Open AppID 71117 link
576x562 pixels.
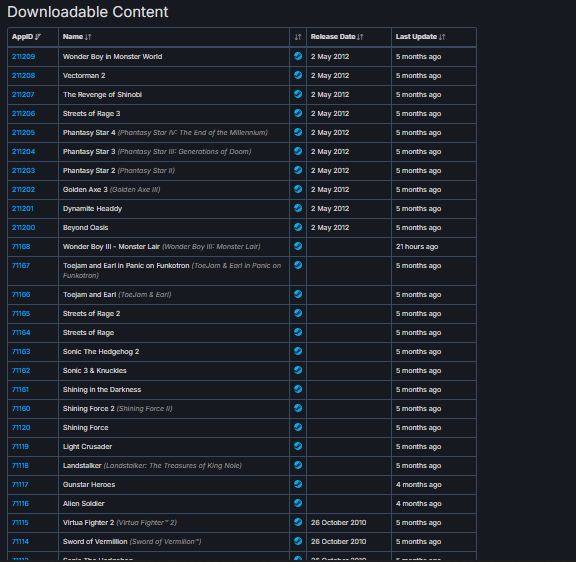pyautogui.click(x=20, y=484)
